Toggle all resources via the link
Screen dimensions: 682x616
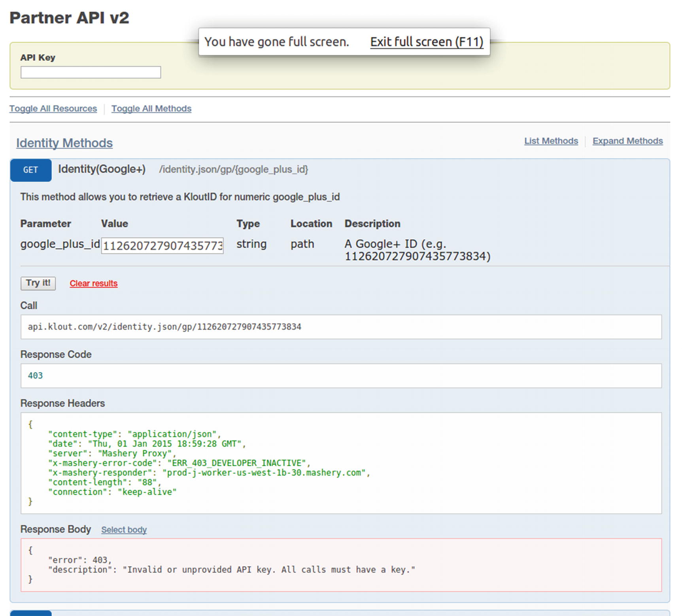pyautogui.click(x=53, y=108)
